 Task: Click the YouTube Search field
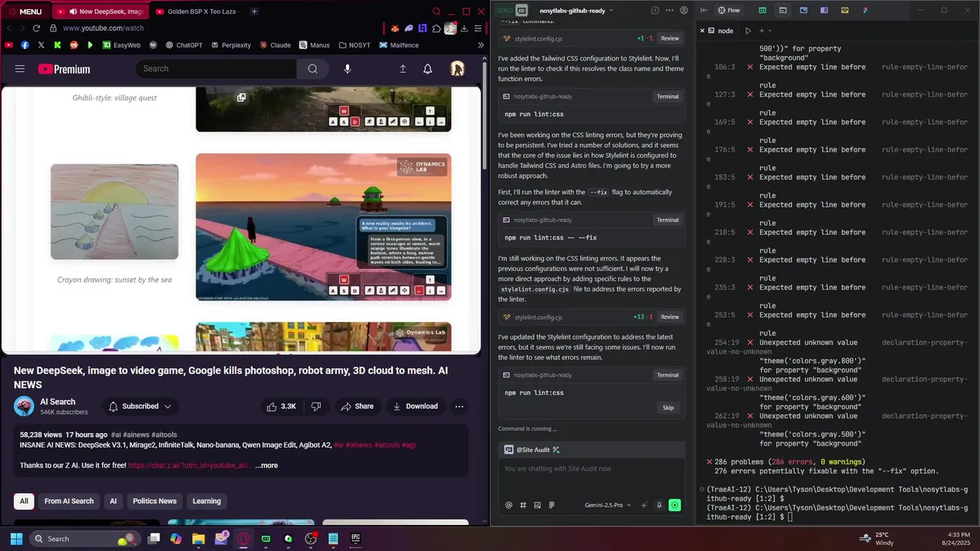(x=216, y=69)
